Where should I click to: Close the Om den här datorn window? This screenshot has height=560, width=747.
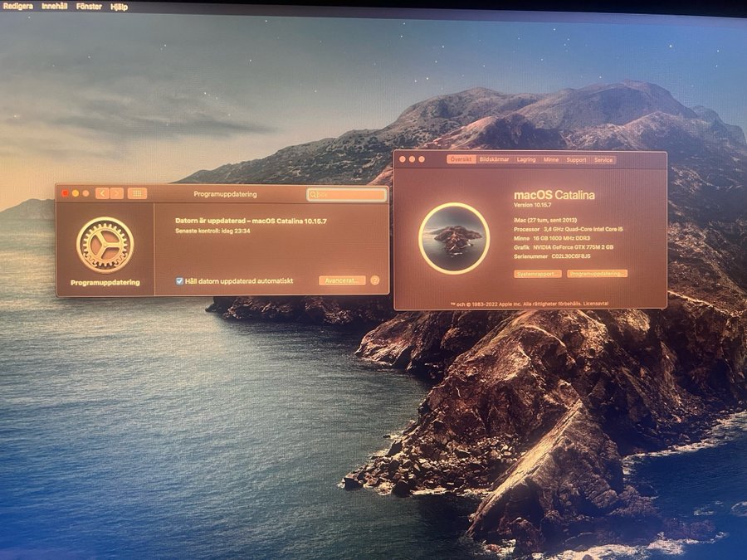[403, 159]
